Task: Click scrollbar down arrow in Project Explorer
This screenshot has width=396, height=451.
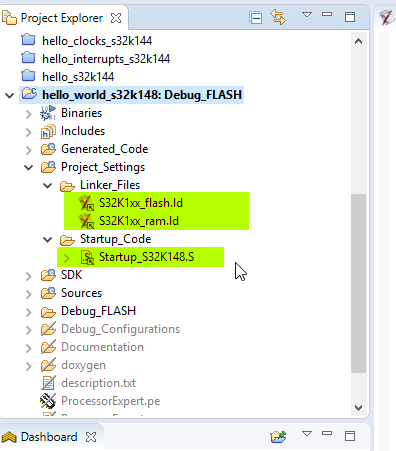Action: [x=358, y=408]
